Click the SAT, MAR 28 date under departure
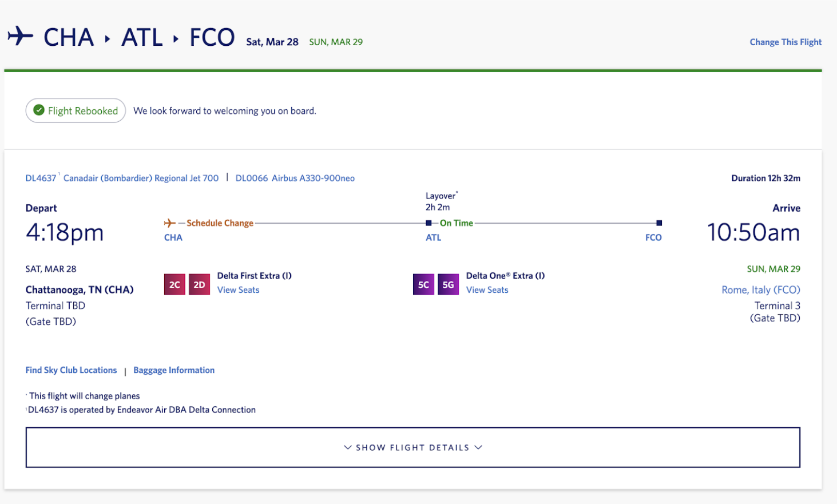Screen dimensions: 837x504 (51, 269)
